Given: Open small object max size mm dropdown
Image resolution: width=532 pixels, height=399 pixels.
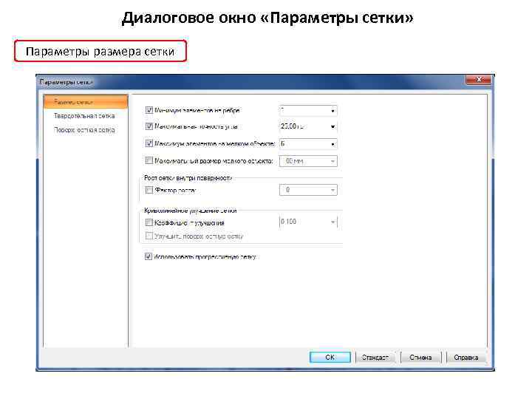Looking at the screenshot, I should click(x=332, y=161).
